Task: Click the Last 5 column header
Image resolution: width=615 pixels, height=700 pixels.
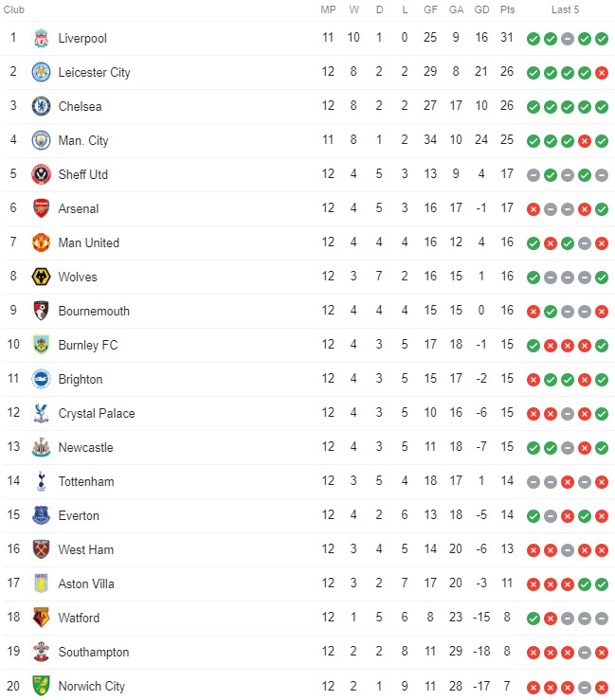Action: (x=565, y=9)
